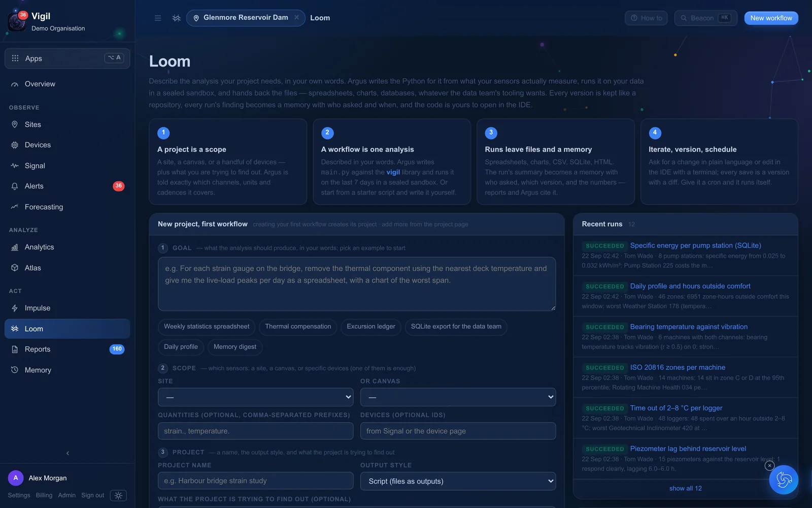Dismiss the assistant bubble with its X
Image resolution: width=812 pixels, height=508 pixels.
click(769, 465)
